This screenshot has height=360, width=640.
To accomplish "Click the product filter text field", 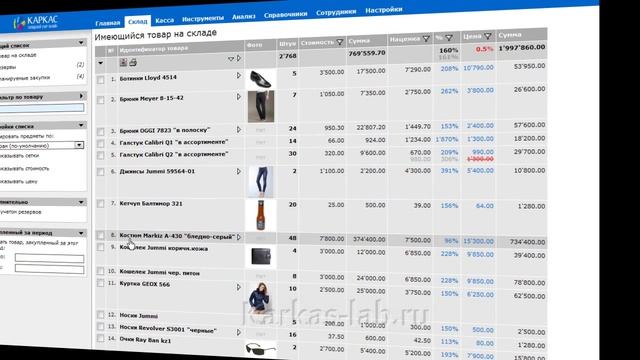I will pos(42,108).
